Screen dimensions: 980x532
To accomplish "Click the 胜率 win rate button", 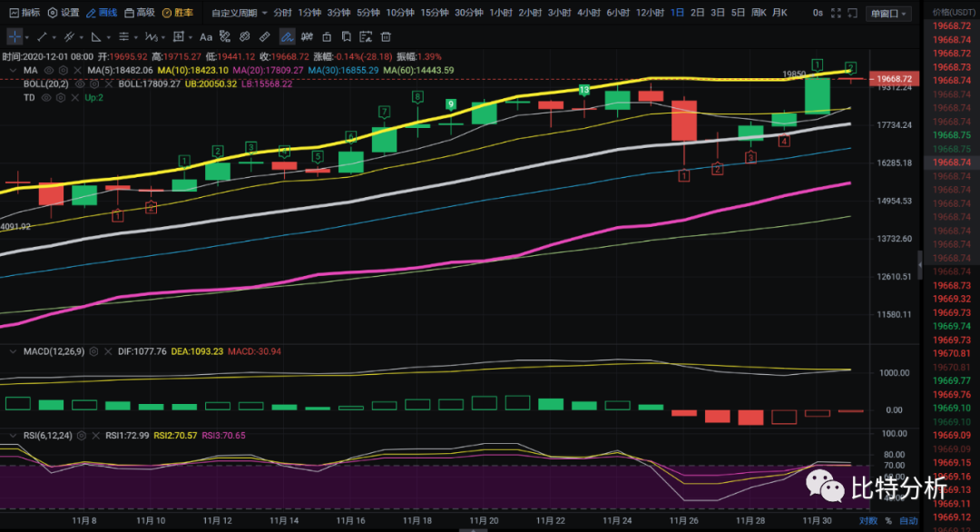I will click(176, 13).
